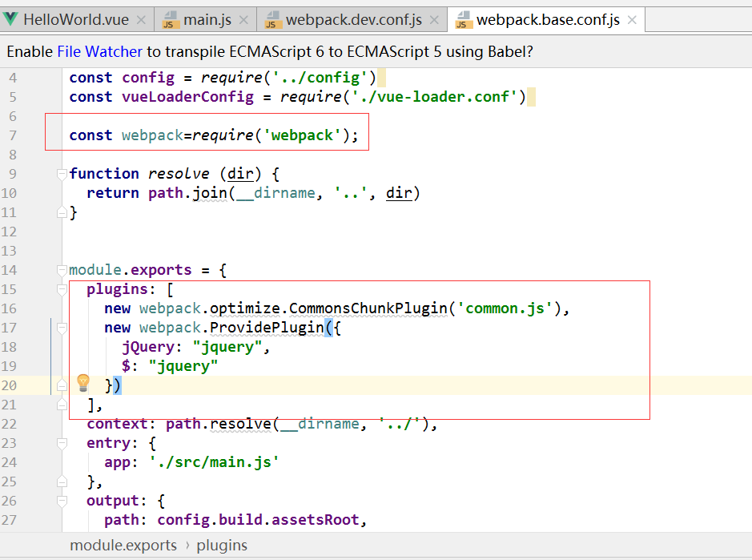Image resolution: width=752 pixels, height=560 pixels.
Task: Click plugins in the breadcrumb bar
Action: click(x=222, y=545)
